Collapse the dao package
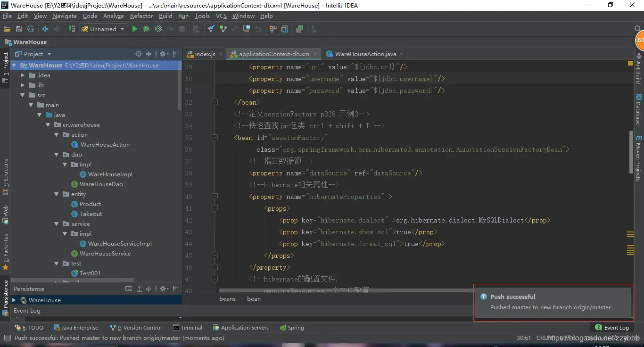Screen dimensions: 644x347 (x=56, y=155)
